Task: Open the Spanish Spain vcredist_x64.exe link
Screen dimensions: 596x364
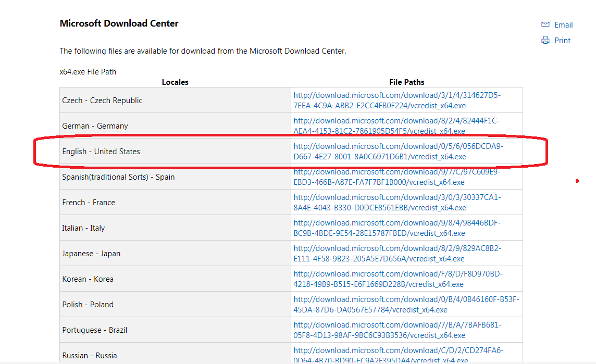Action: 397,177
